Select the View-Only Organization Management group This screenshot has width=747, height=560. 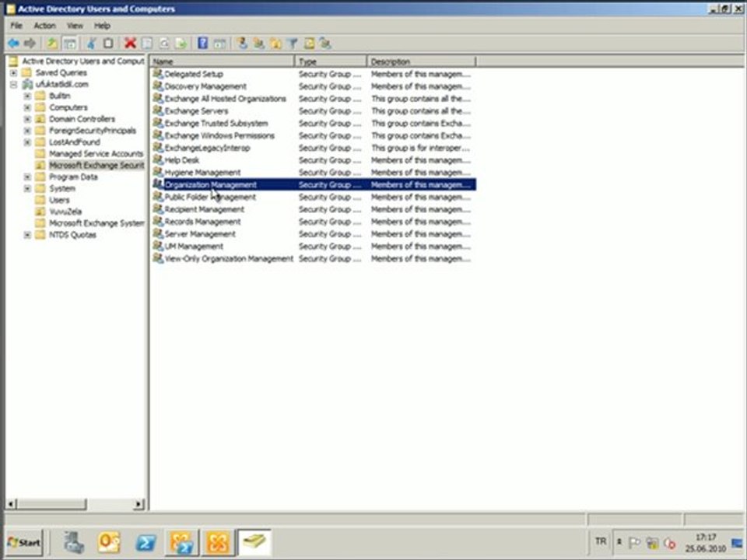229,259
